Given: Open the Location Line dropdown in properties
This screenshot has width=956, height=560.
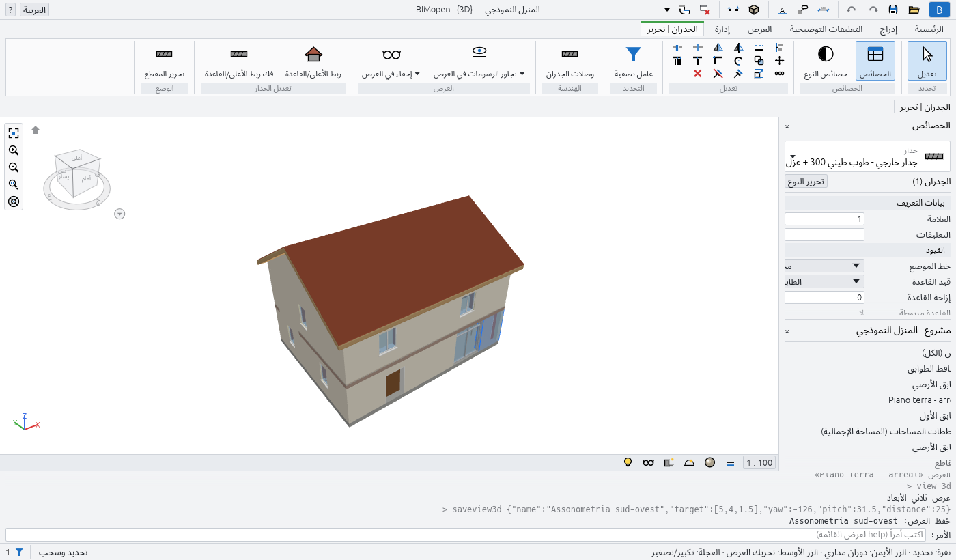Looking at the screenshot, I should pyautogui.click(x=824, y=266).
